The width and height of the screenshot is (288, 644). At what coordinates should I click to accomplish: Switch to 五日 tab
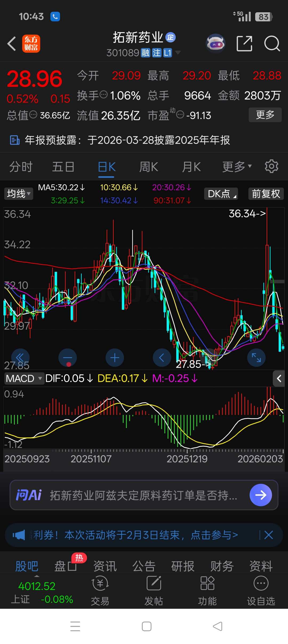pos(63,167)
